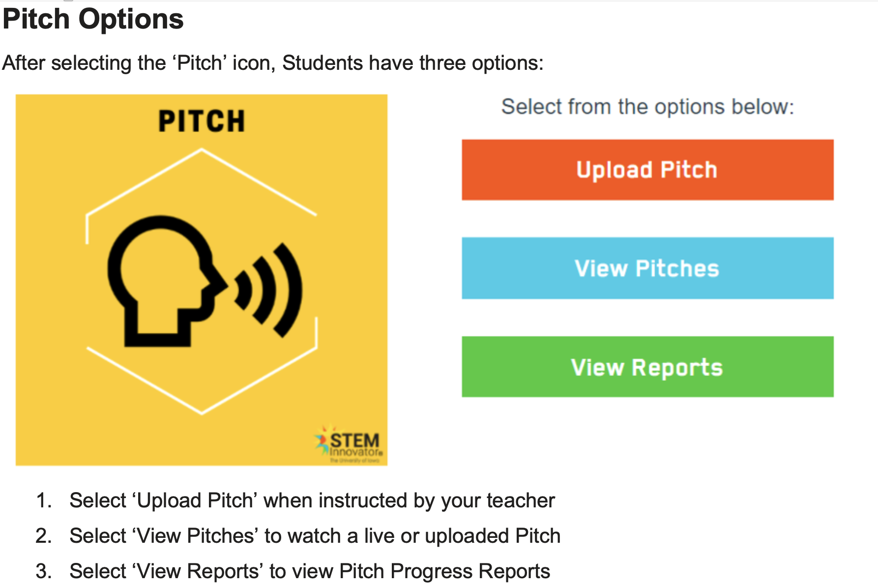Click the blank yellow area of the Pitch tile
The height and width of the screenshot is (588, 878).
(x=54, y=418)
